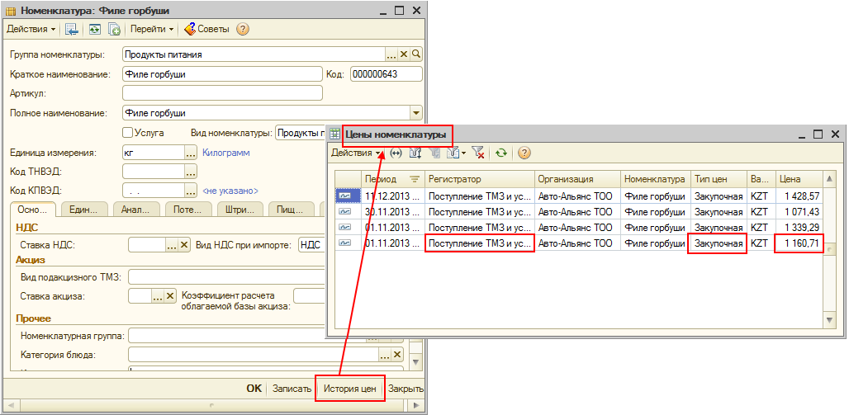
Task: Click the Советы tips icon in toolbar
Action: coord(190,29)
